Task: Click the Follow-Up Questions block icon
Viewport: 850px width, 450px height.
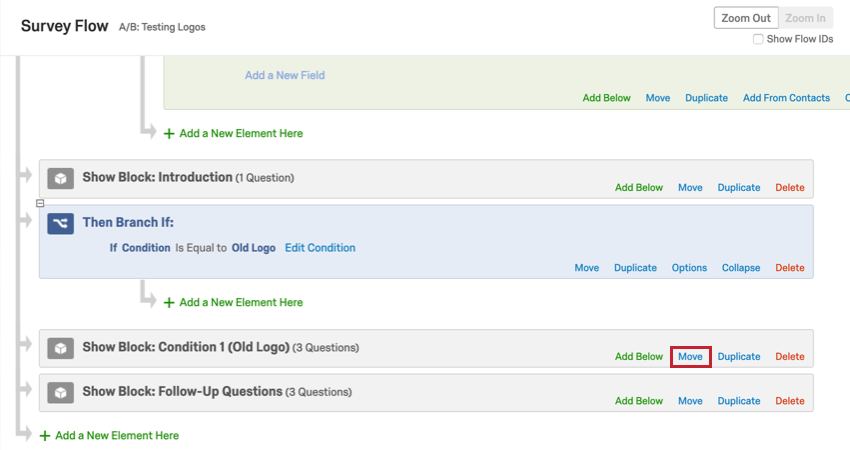Action: (60, 392)
